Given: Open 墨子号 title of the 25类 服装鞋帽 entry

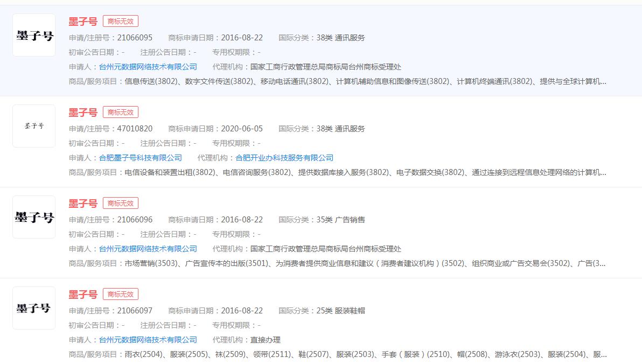Looking at the screenshot, I should pyautogui.click(x=83, y=294).
